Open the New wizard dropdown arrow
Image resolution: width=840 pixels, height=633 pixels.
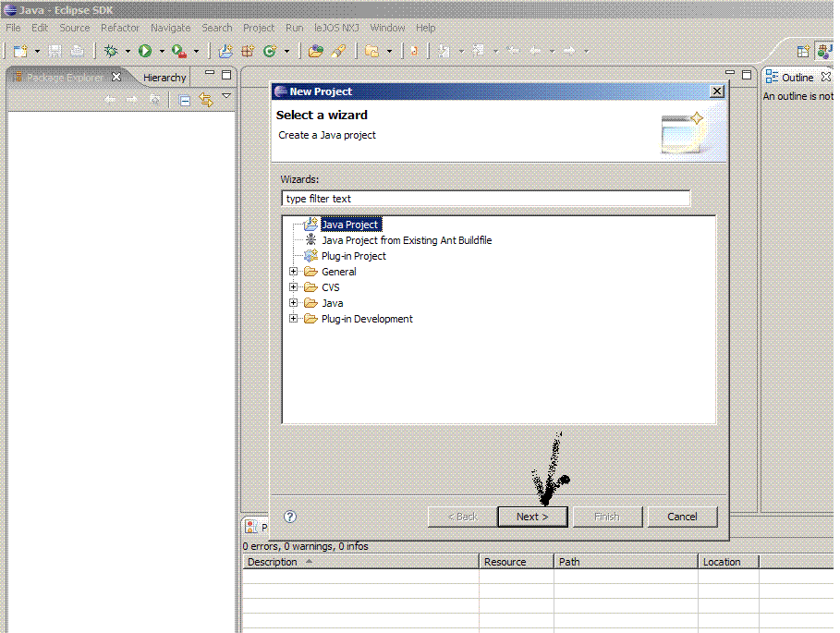click(37, 52)
